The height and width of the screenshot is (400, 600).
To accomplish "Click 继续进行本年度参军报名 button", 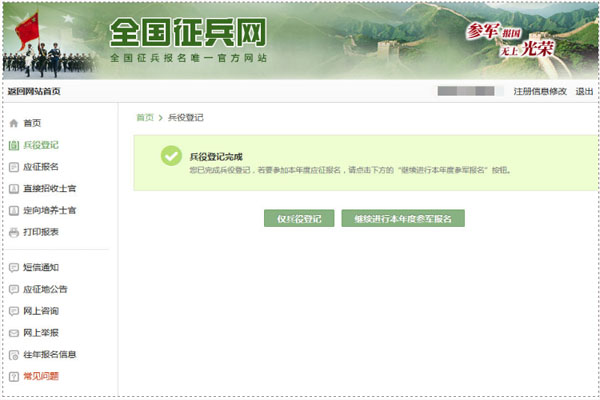I will (403, 218).
